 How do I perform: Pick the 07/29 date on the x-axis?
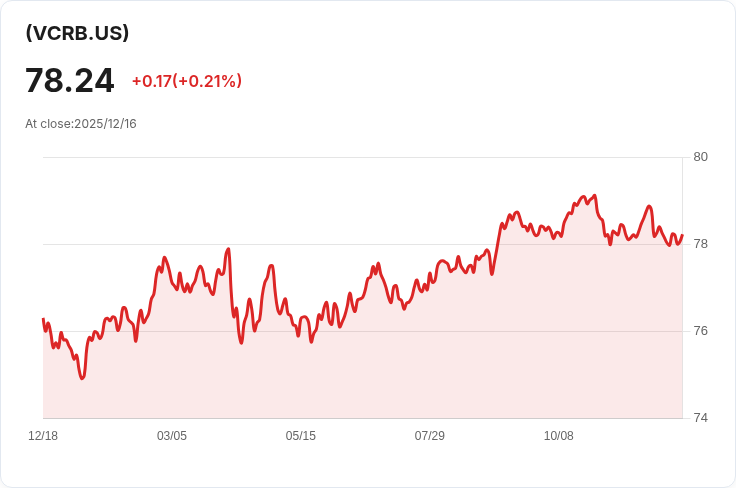click(x=430, y=436)
